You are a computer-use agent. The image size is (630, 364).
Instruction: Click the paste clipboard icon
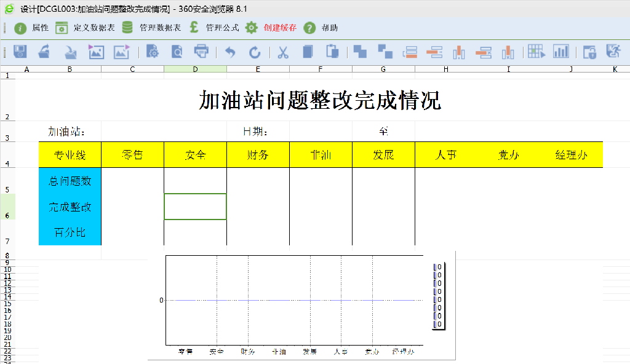pos(332,52)
